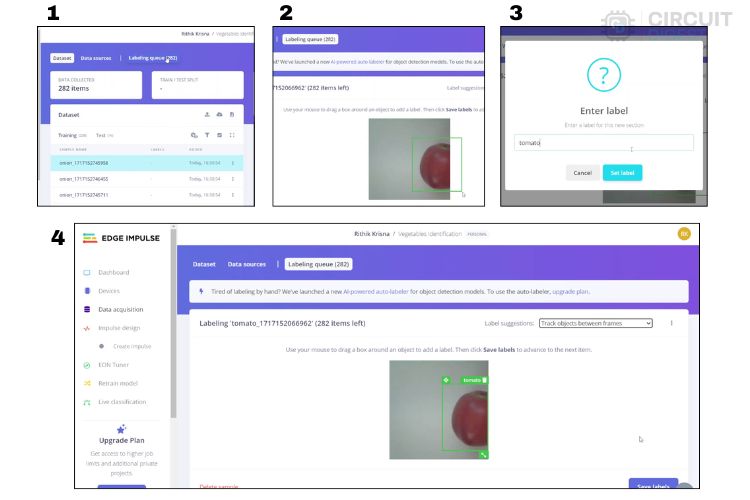Open Data sources tab in panel 4

pos(247,264)
